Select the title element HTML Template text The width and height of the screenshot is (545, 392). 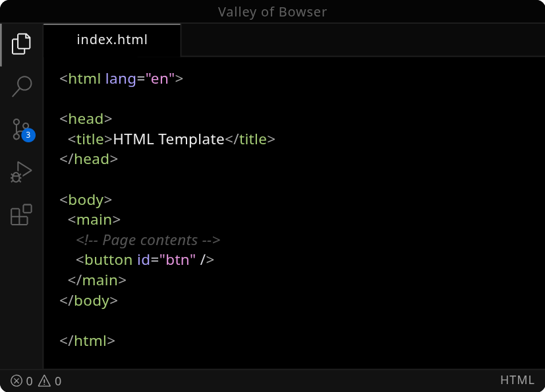(x=168, y=139)
